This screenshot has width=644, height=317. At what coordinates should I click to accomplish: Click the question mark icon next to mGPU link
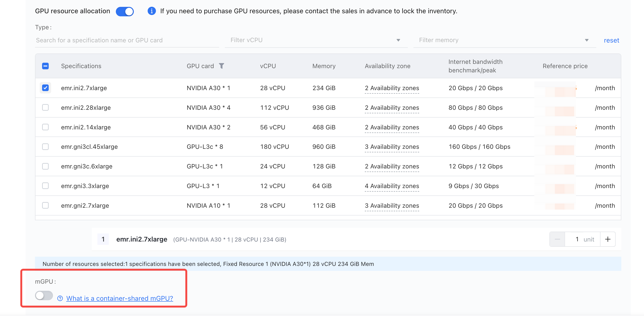coord(60,298)
